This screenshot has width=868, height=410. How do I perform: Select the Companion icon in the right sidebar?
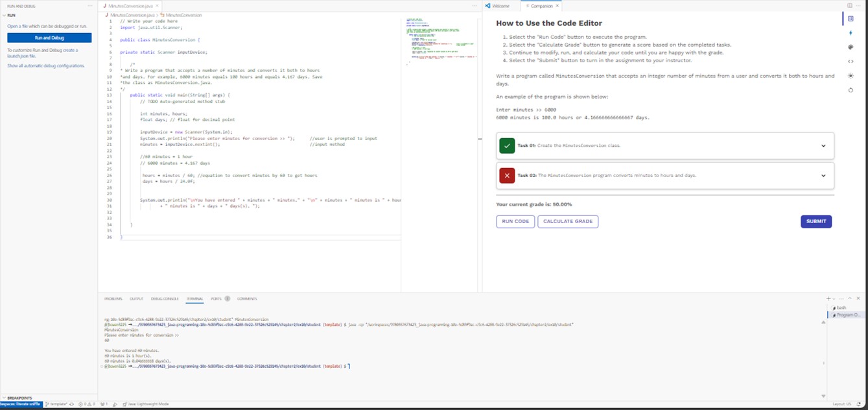[850, 18]
